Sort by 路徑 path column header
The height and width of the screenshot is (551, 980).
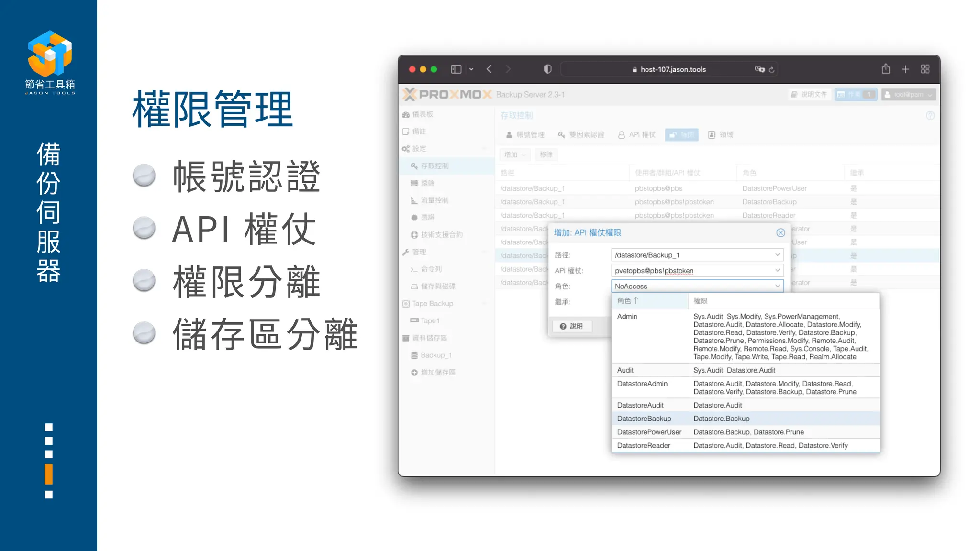point(562,173)
